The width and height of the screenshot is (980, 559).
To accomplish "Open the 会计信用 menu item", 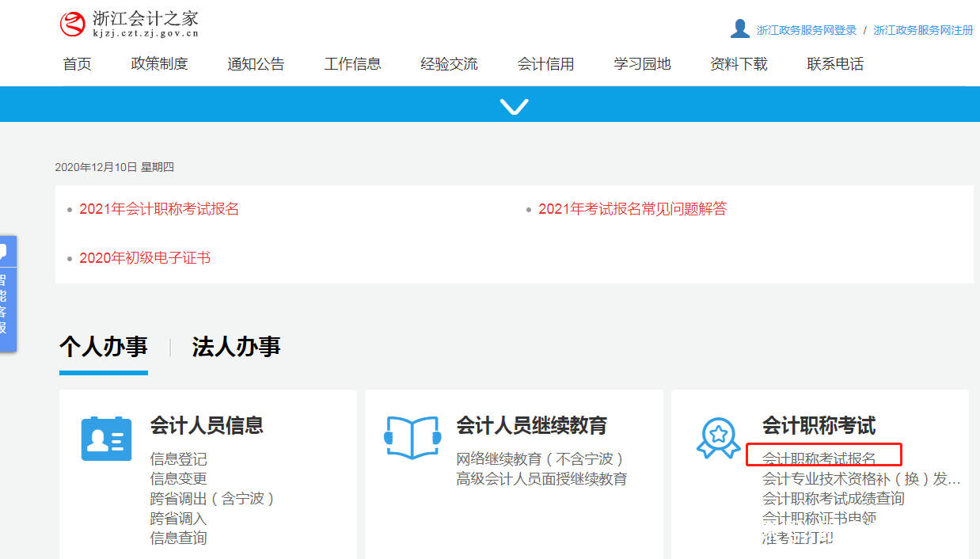I will pyautogui.click(x=546, y=64).
